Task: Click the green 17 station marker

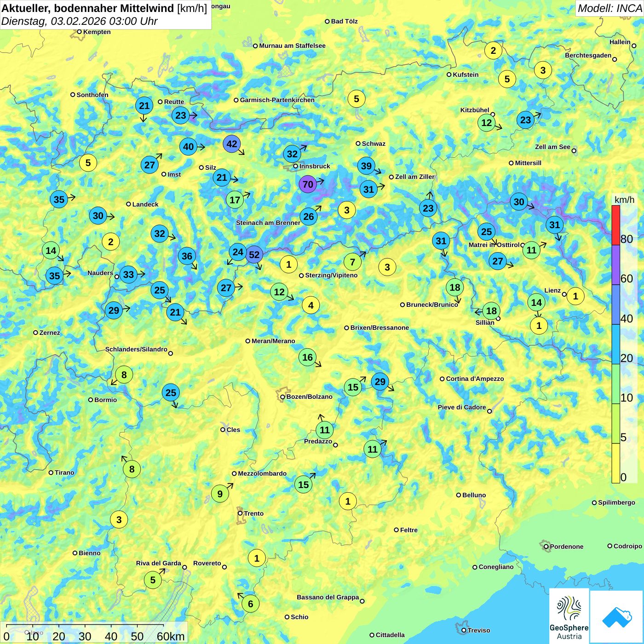Action: click(235, 200)
